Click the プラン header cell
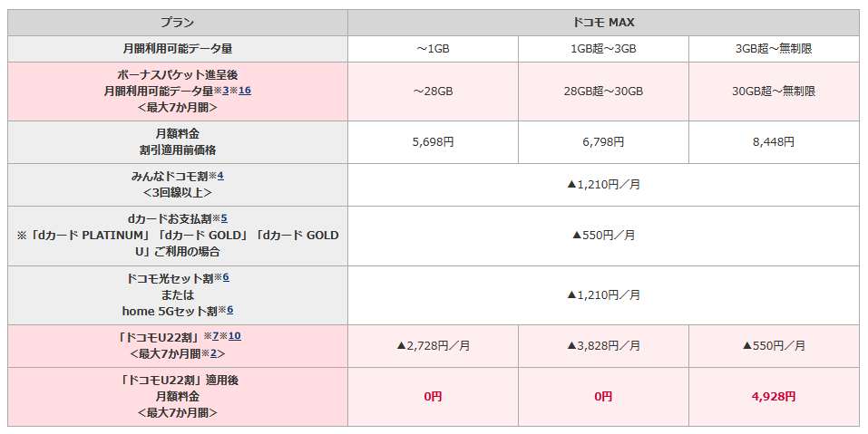Viewport: 868px width, 434px height. (178, 23)
